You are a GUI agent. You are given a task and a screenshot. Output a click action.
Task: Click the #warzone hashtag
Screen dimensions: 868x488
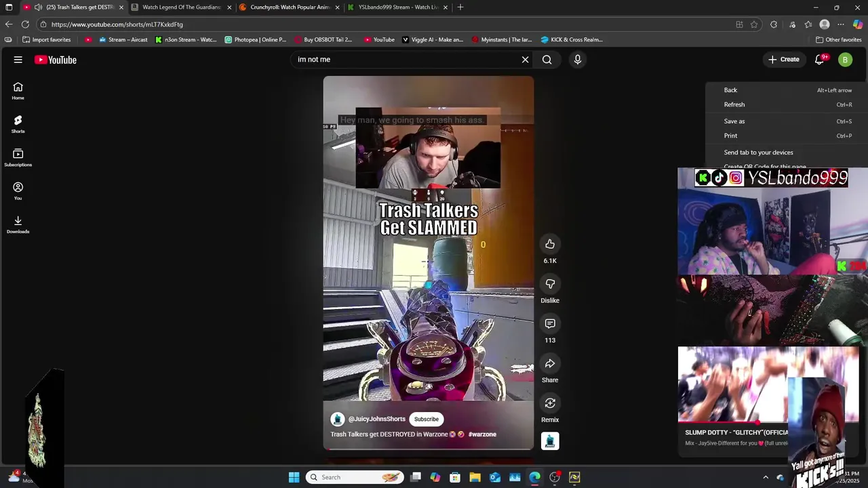click(482, 434)
